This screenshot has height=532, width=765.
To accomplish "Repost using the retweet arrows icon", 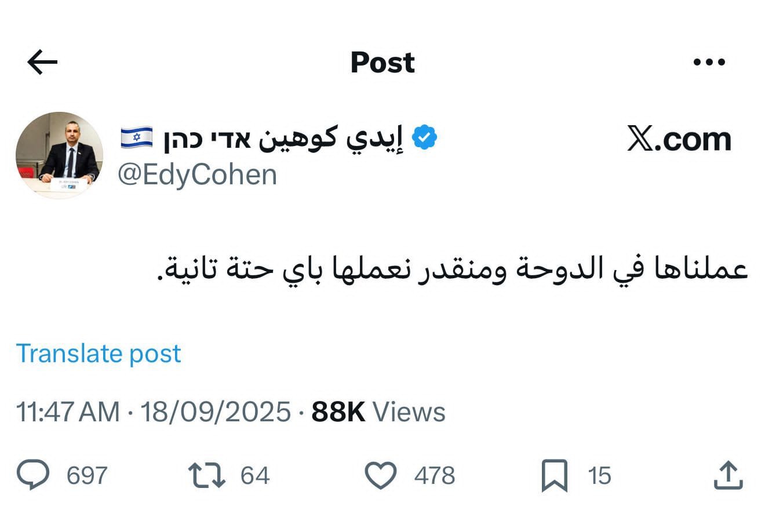I will pyautogui.click(x=206, y=475).
